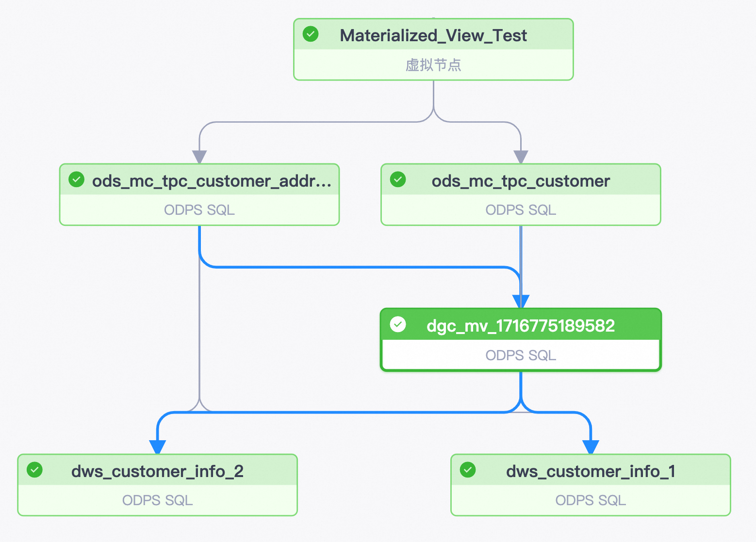Click the success icon on Materialized_View_Test
Image resolution: width=756 pixels, height=542 pixels.
[x=311, y=34]
